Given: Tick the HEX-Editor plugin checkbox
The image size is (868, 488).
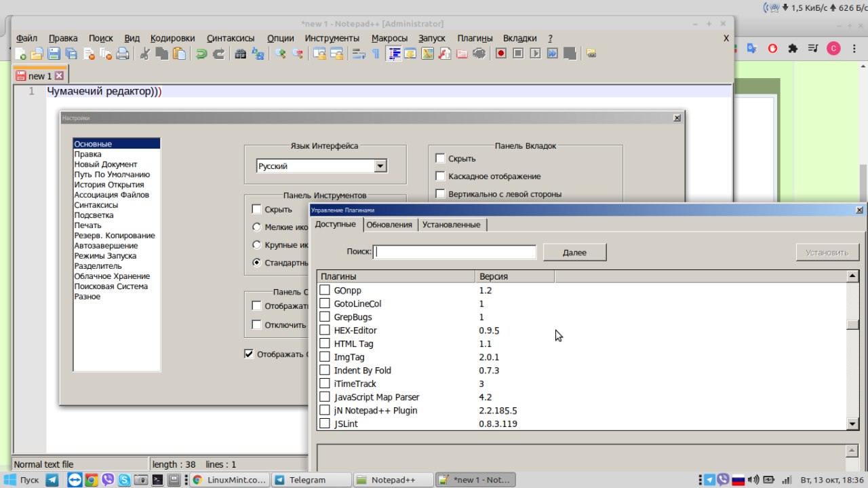Looking at the screenshot, I should [325, 331].
